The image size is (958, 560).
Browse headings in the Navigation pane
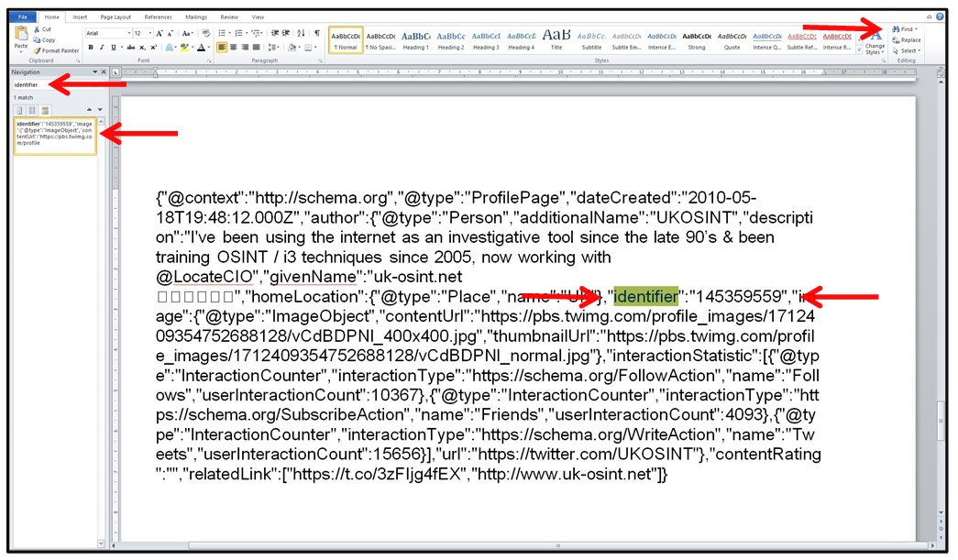coord(19,111)
